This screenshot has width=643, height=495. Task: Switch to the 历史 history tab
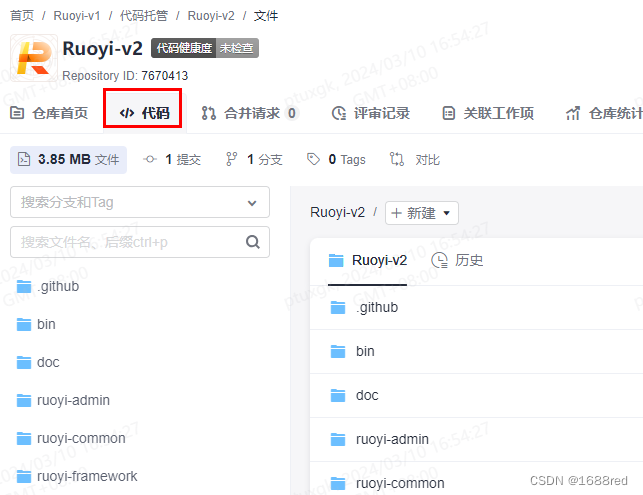(x=457, y=260)
